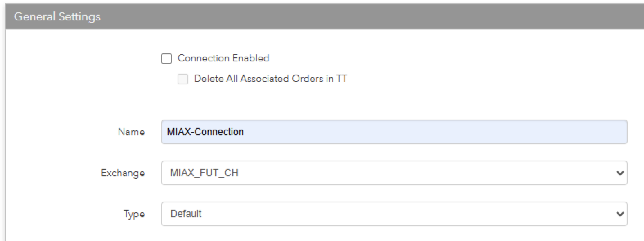
Task: Click the Type dropdown chevron arrow
Action: pyautogui.click(x=620, y=214)
